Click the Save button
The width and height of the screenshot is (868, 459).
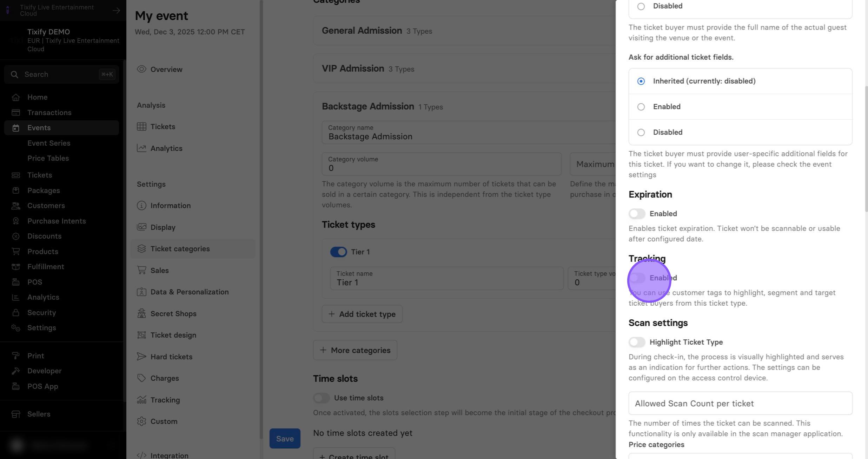point(285,439)
